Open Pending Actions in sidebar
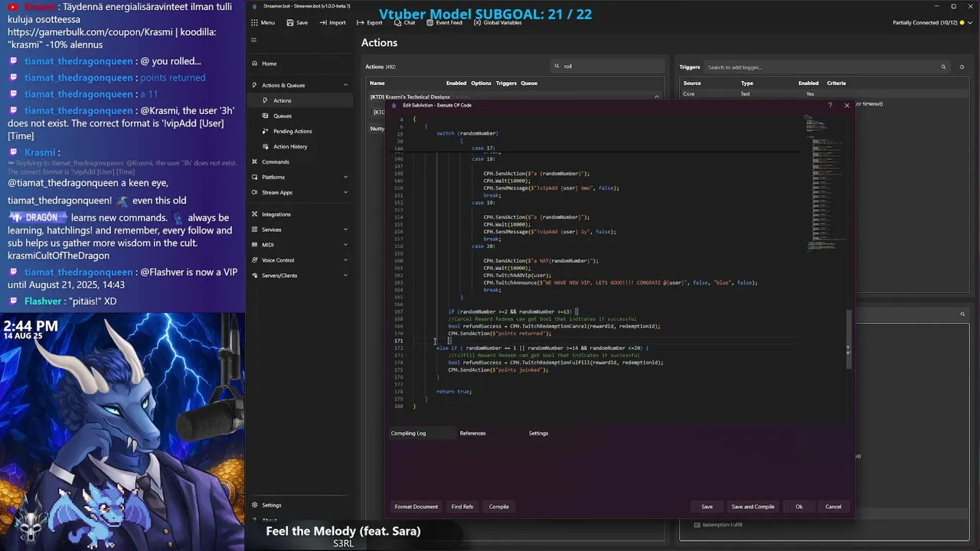 (x=300, y=131)
